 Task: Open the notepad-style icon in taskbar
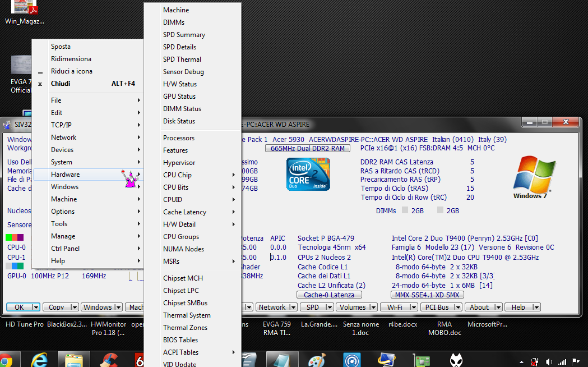[x=281, y=360]
